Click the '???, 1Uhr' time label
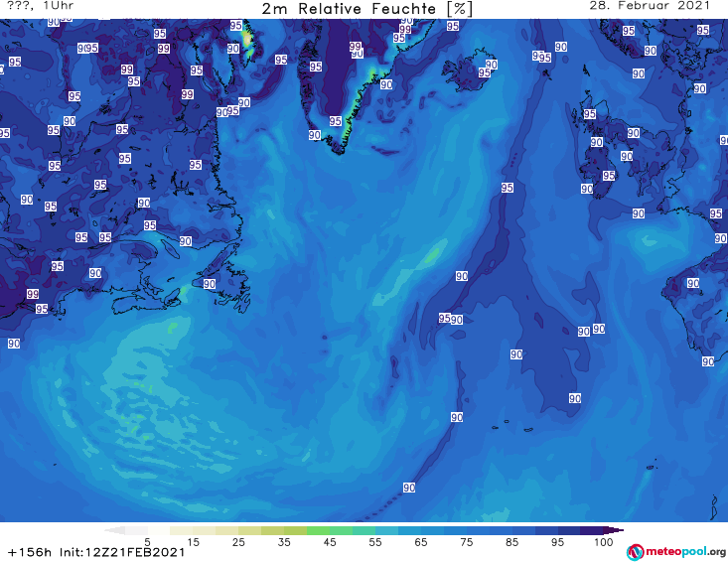Viewport: 728px width, 562px height. (41, 6)
